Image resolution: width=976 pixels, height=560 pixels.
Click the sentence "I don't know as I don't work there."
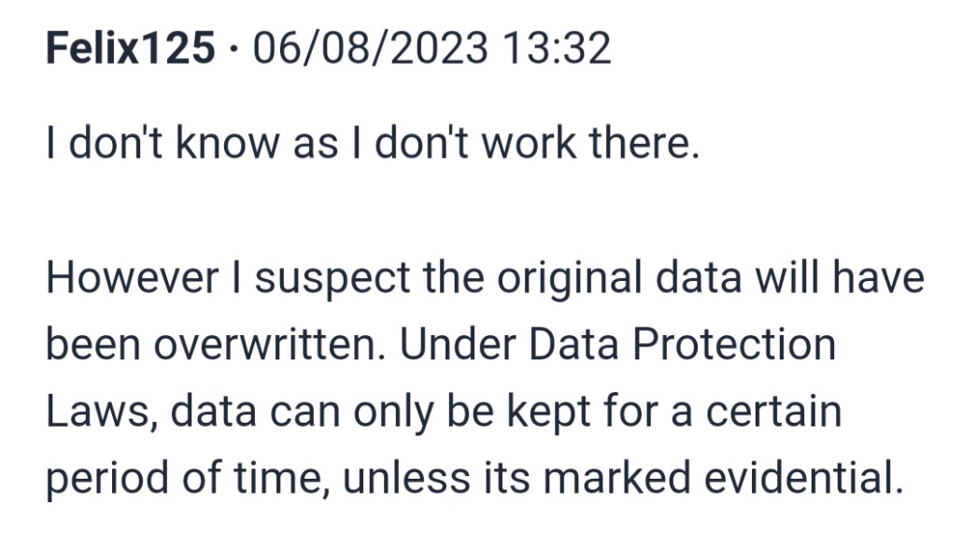[372, 146]
